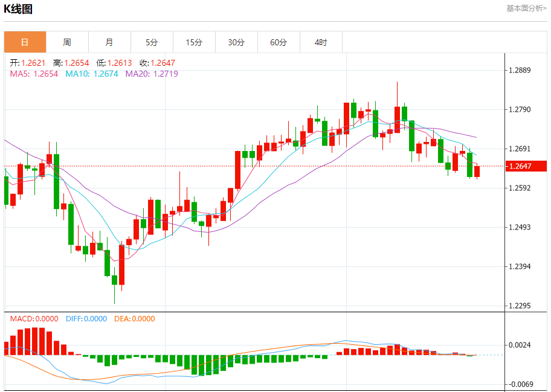
Task: Click the K线图 chart heading
Action: (x=18, y=9)
